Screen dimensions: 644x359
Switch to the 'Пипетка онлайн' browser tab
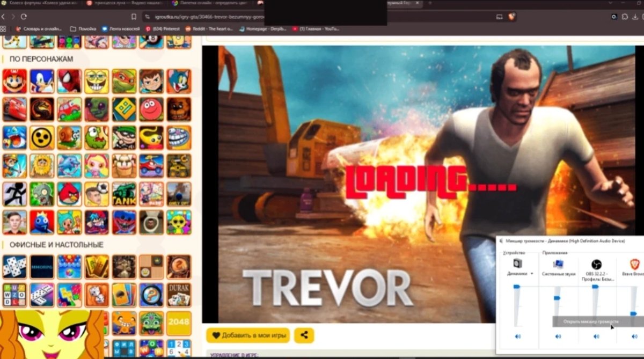tap(209, 3)
